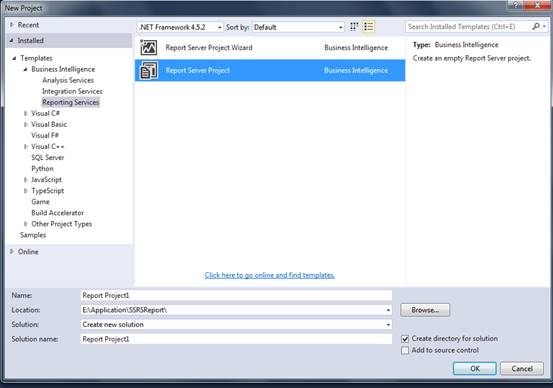Select Samples in the tree
The width and height of the screenshot is (553, 388).
(x=33, y=235)
